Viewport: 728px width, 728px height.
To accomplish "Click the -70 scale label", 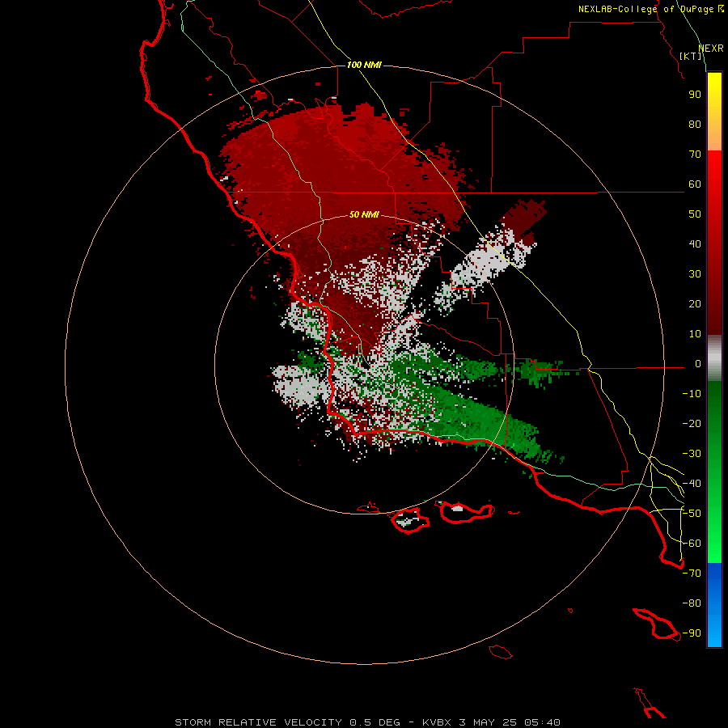I will tap(692, 574).
